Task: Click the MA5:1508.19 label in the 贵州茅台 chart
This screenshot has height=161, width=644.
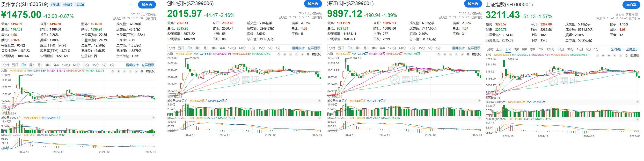Action: pyautogui.click(x=18, y=71)
